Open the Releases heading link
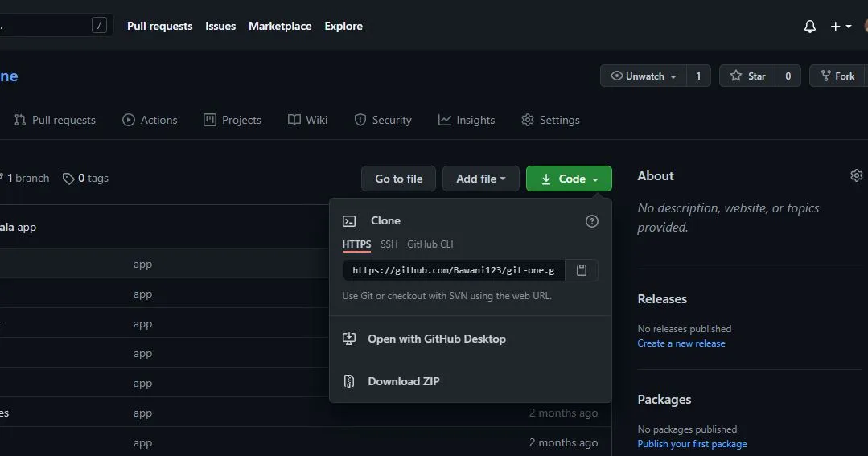Image resolution: width=868 pixels, height=456 pixels. click(662, 299)
